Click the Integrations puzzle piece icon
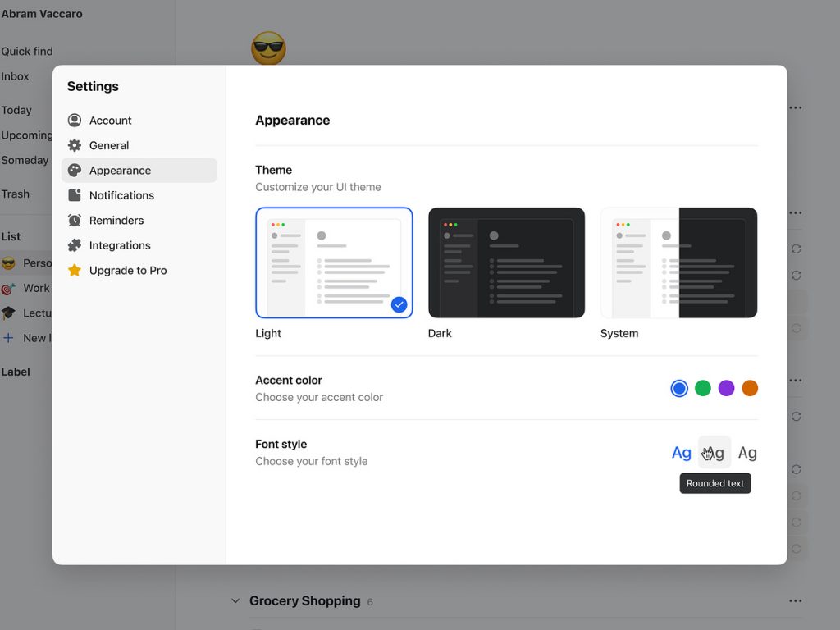 click(75, 245)
